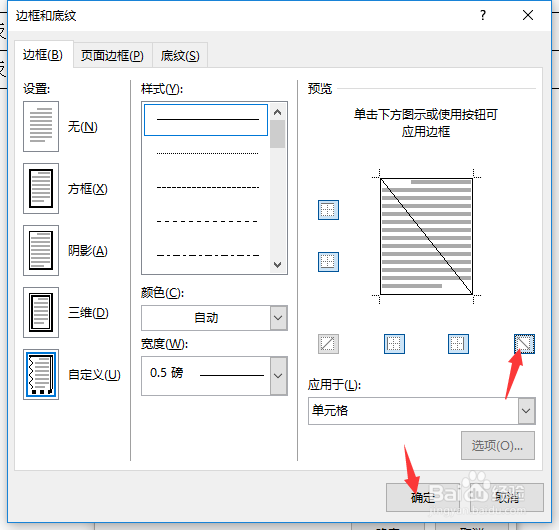Expand the 应用于(L) dropdown arrow
Screen dimensions: 559x530
point(527,411)
